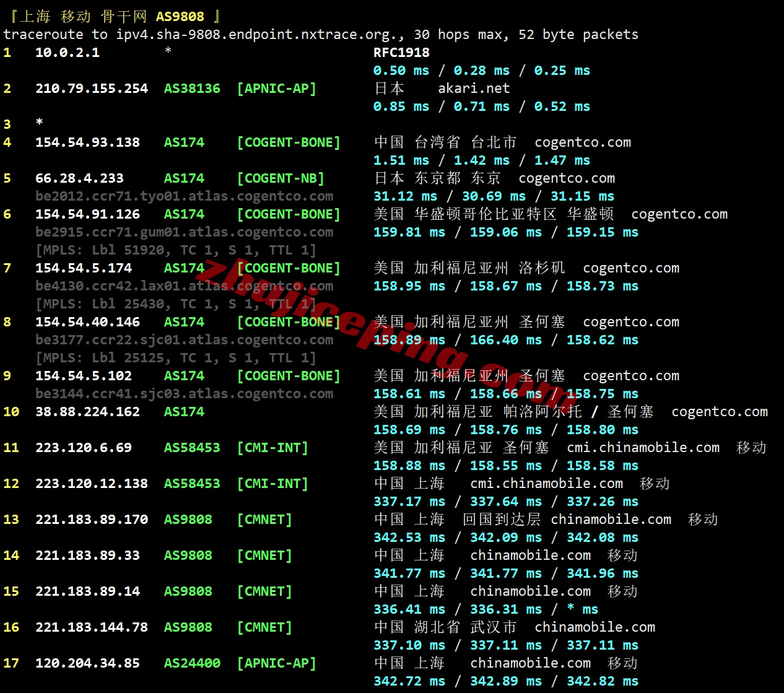The width and height of the screenshot is (784, 693).
Task: Select IP address 10.0.2.1
Action: tap(67, 53)
